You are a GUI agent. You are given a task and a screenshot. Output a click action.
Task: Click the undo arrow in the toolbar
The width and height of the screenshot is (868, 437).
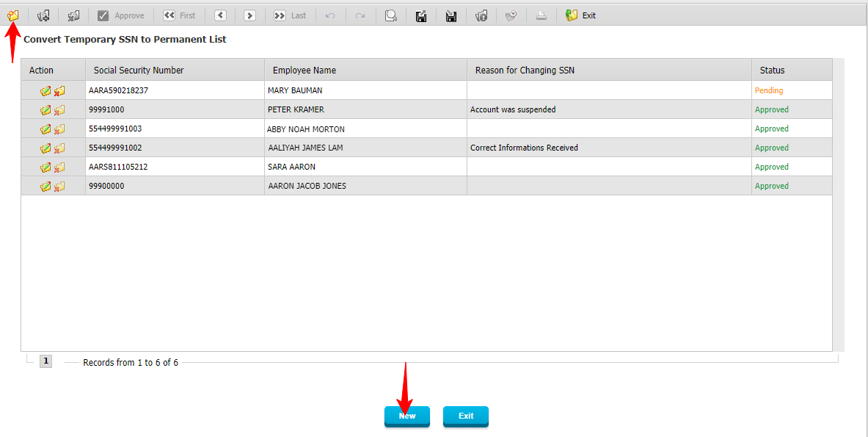[x=329, y=15]
